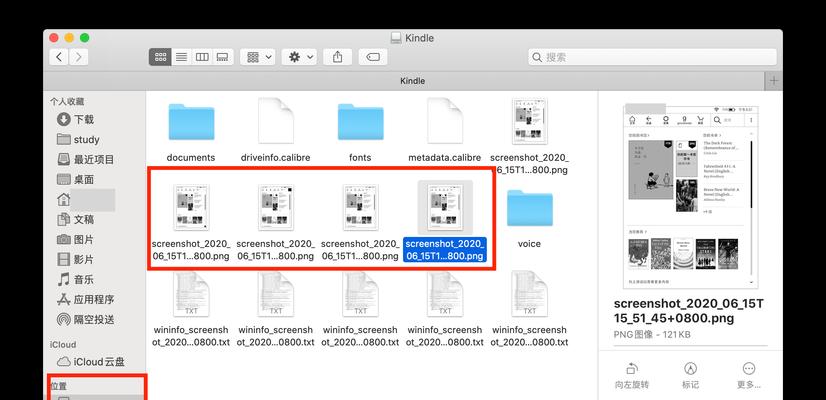Select the metadata.calibre file icon
The image size is (826, 400).
pyautogui.click(x=445, y=121)
